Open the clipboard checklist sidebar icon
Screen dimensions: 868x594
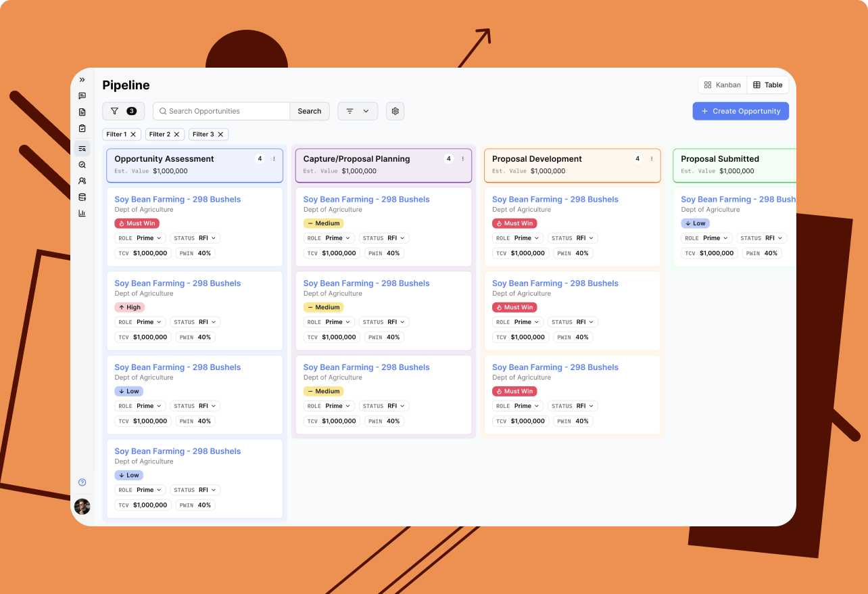pos(82,129)
